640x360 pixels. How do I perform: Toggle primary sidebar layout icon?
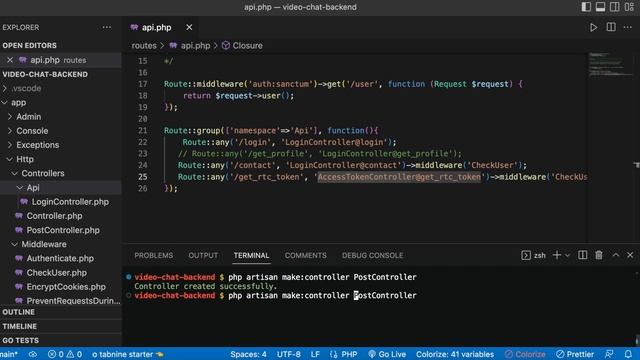[586, 7]
